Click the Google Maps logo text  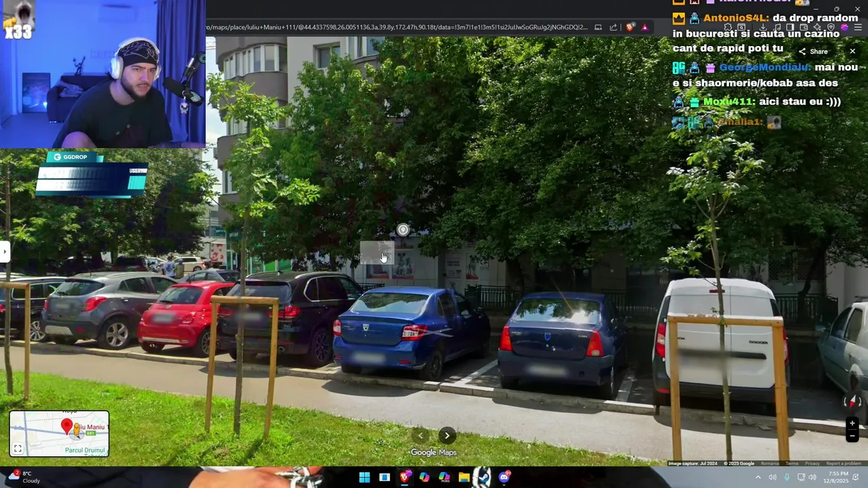(x=434, y=452)
